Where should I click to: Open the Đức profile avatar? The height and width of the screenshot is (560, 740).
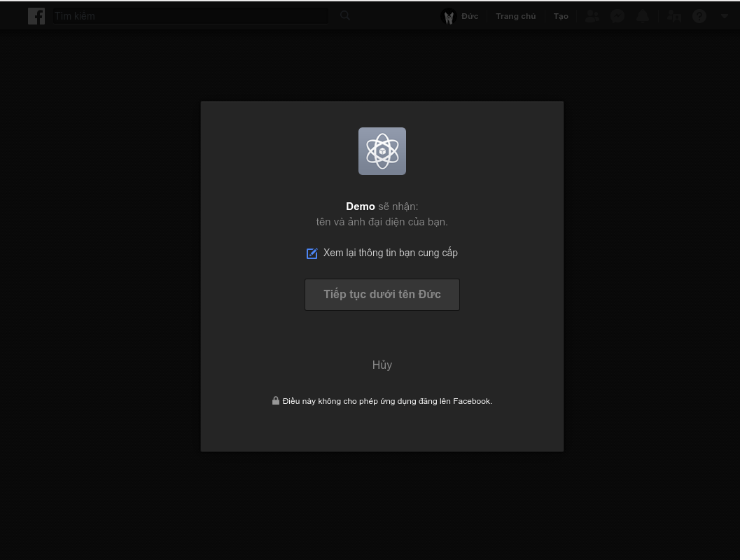click(x=448, y=17)
